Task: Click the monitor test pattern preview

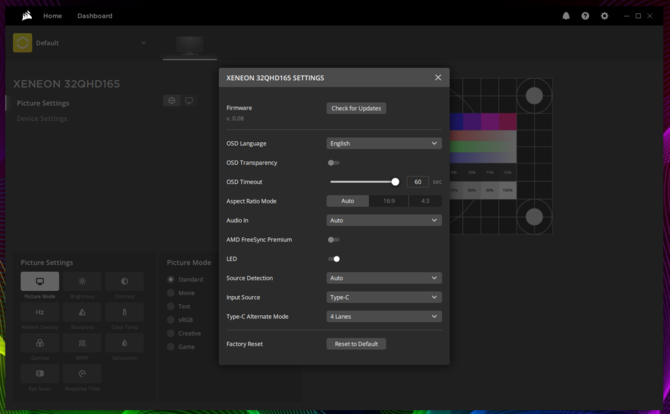Action: coord(501,156)
